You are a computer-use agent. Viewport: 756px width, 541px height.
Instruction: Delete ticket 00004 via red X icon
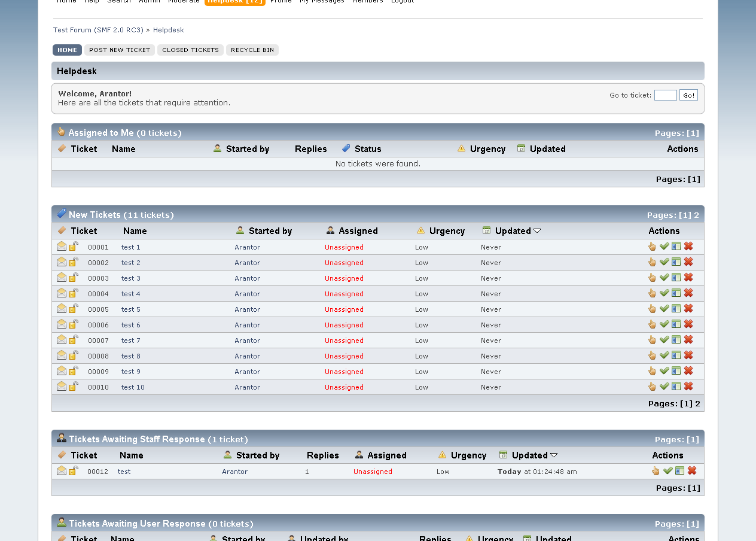(688, 293)
